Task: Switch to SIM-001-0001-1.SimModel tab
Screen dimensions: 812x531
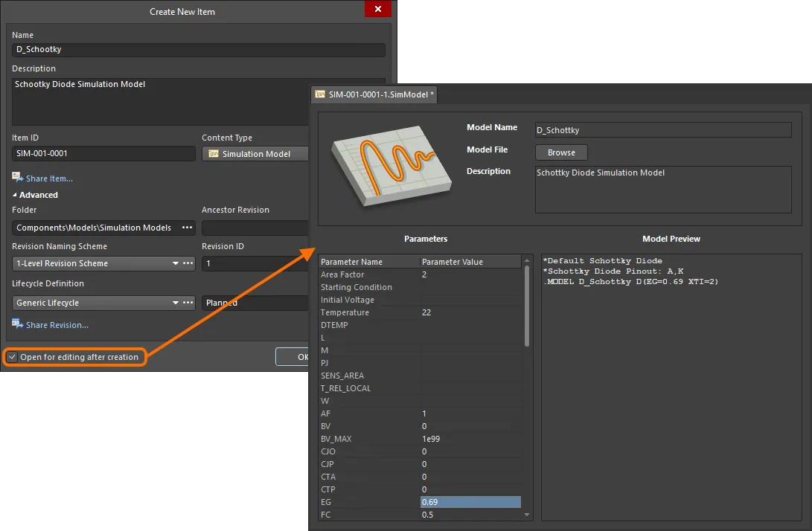Action: point(380,94)
